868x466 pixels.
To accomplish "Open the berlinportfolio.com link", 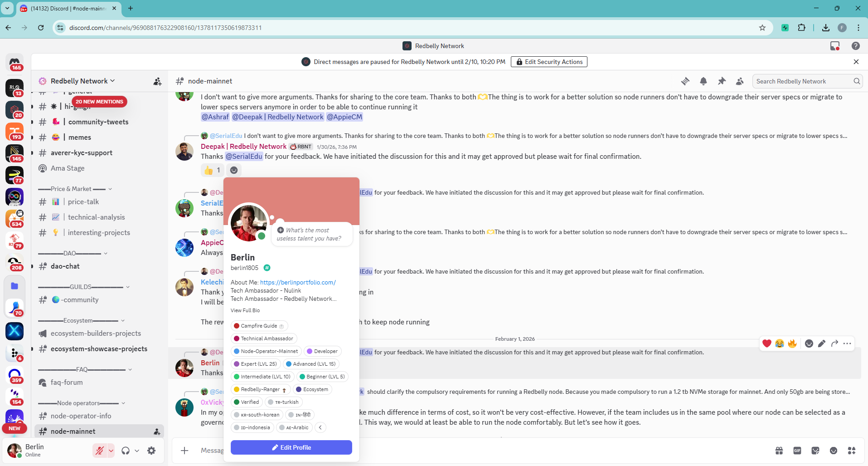I will 298,282.
